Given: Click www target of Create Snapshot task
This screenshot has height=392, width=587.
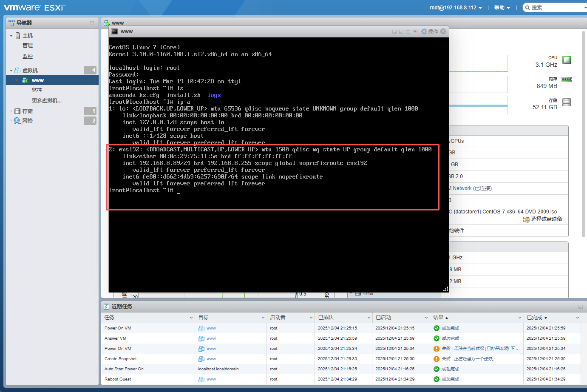Looking at the screenshot, I should coord(211,359).
